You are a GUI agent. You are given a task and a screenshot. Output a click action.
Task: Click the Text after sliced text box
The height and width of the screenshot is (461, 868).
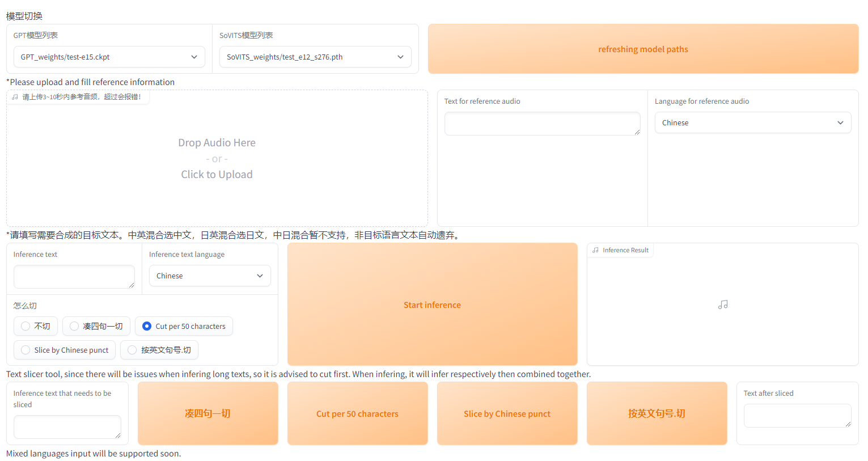797,415
